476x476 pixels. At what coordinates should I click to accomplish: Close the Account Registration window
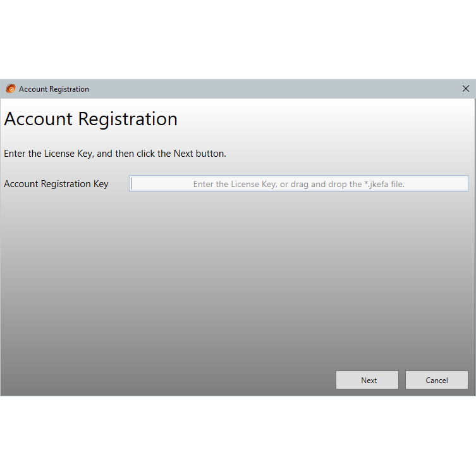point(466,89)
